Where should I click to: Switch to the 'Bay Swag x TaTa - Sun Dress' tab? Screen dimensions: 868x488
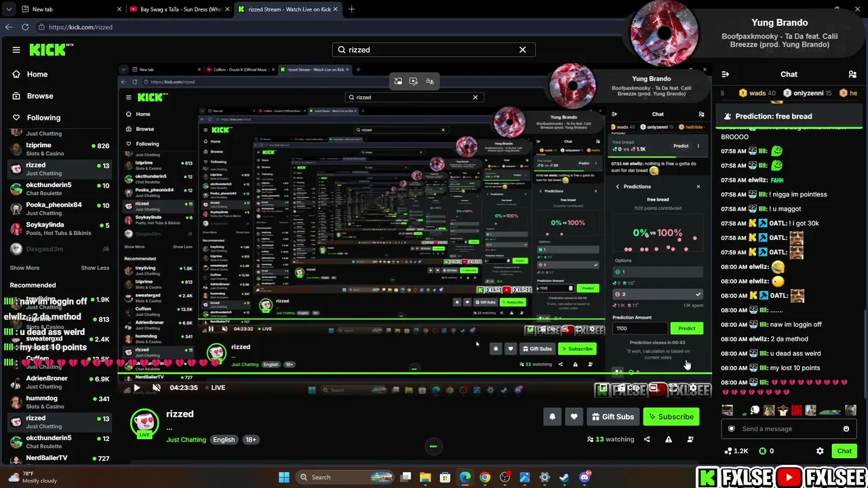tap(178, 9)
